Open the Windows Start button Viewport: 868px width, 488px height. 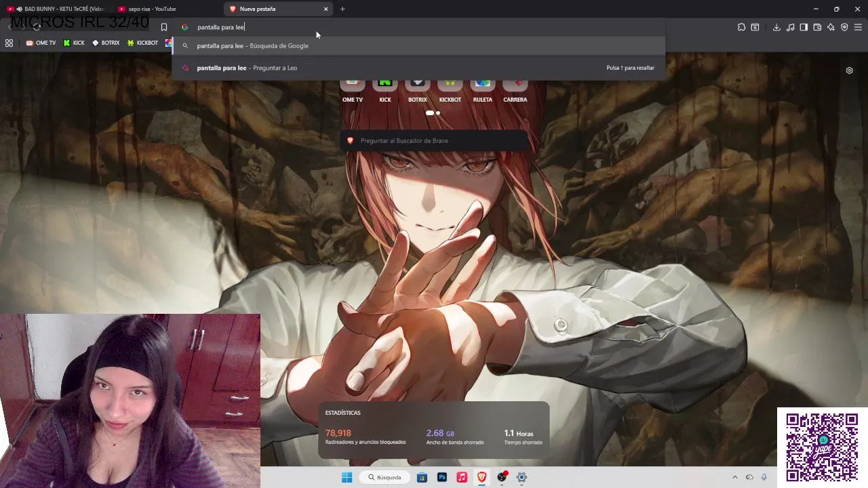(x=347, y=477)
